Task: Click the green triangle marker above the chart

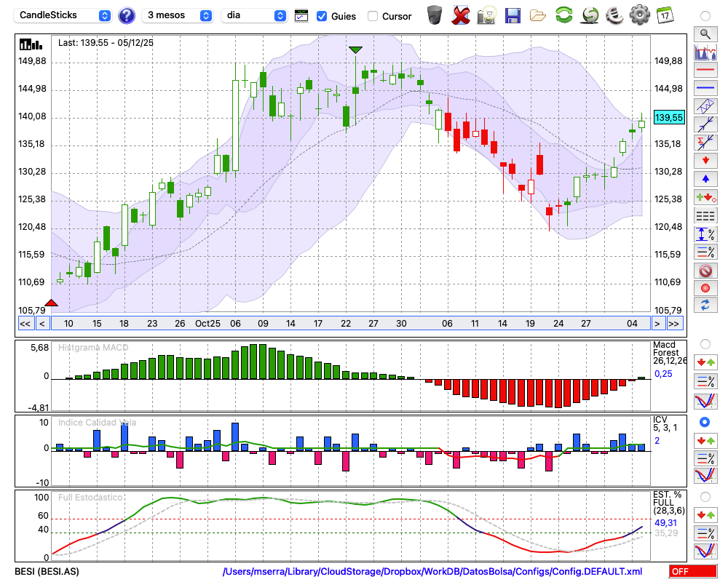Action: (x=356, y=49)
